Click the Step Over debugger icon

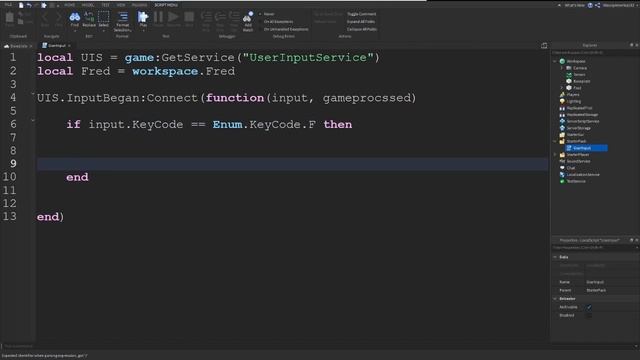[x=220, y=17]
